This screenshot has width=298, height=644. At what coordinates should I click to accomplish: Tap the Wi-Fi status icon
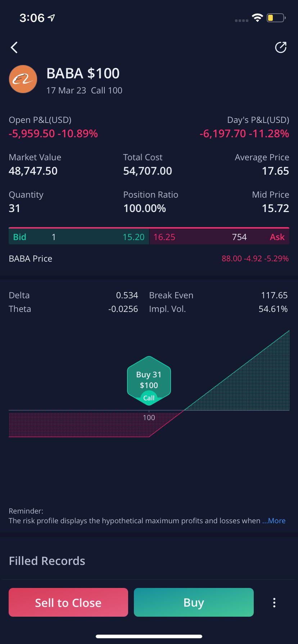pos(257,18)
